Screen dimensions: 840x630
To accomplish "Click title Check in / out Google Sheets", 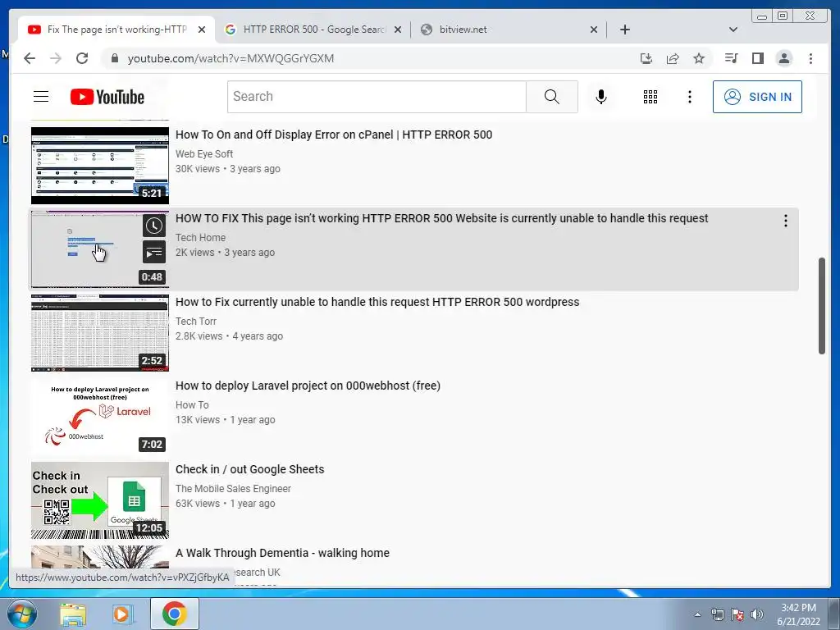I will coord(249,469).
